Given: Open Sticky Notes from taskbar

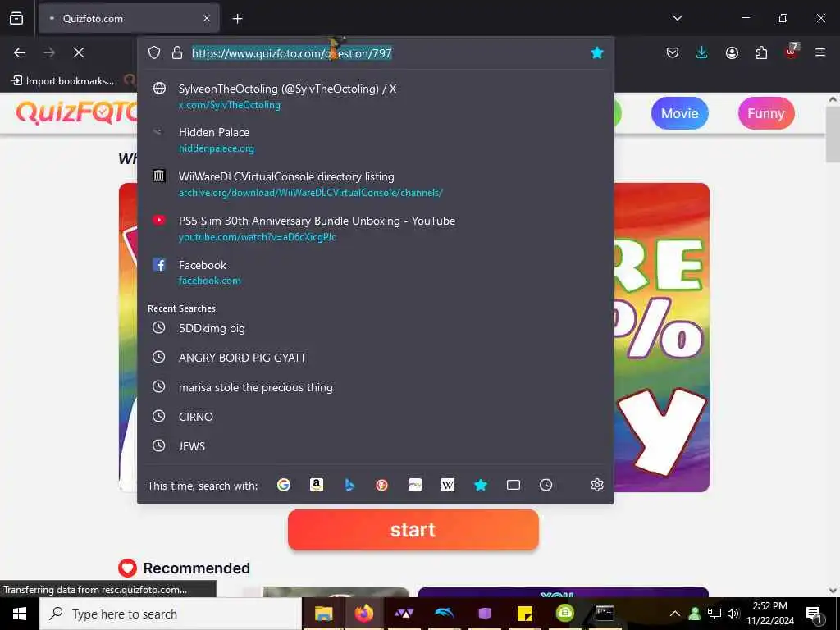Looking at the screenshot, I should 525,614.
